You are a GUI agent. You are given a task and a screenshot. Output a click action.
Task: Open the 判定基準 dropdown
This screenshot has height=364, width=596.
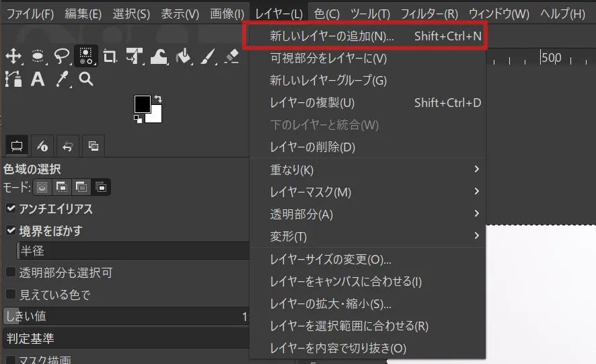126,338
